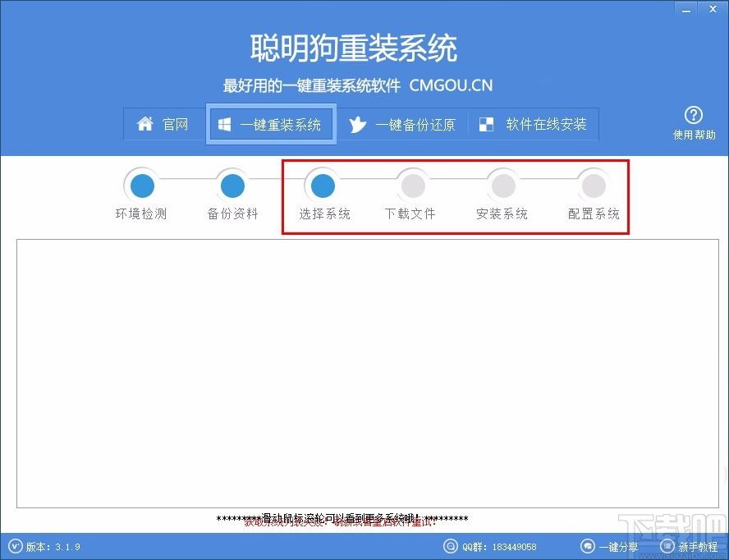Image resolution: width=729 pixels, height=560 pixels.
Task: Open the 一键分享 link
Action: pos(618,547)
